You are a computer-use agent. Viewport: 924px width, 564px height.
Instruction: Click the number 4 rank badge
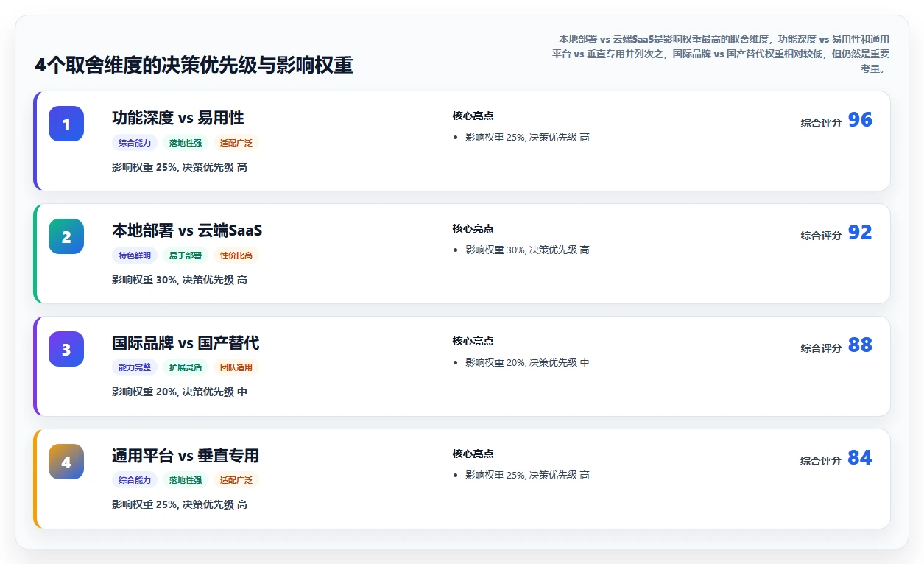66,462
